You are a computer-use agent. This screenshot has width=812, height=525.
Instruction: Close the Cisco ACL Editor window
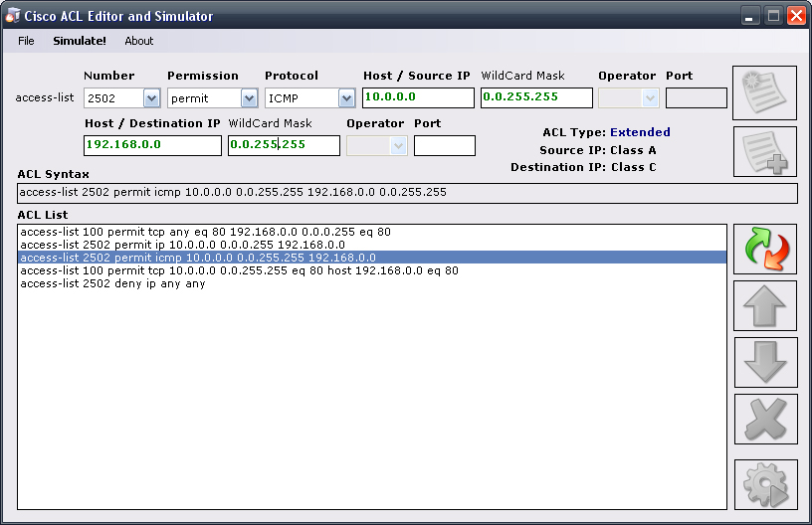coord(796,16)
